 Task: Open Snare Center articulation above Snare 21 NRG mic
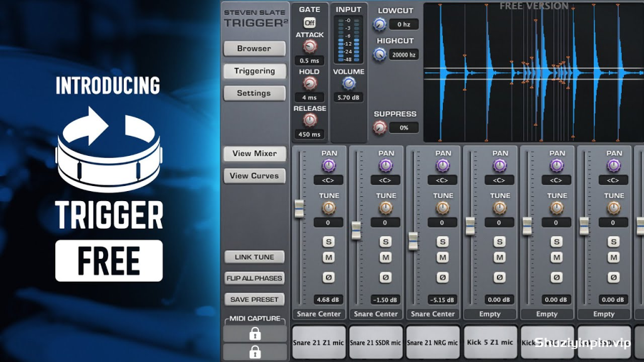point(433,314)
